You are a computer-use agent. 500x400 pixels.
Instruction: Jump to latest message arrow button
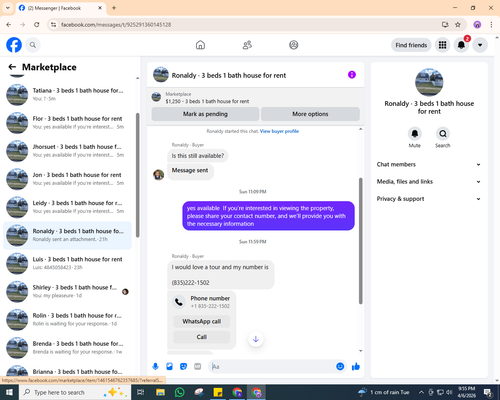point(256,339)
